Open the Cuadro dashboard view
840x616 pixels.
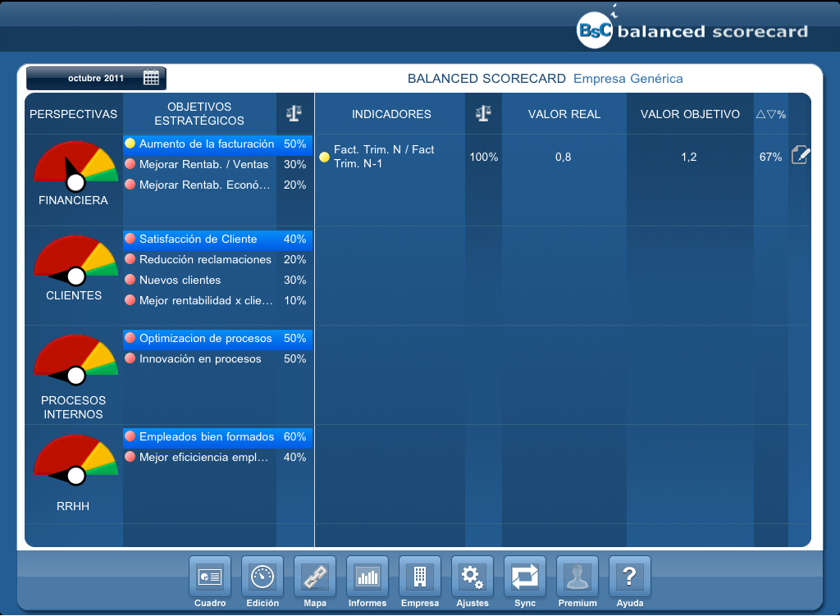(210, 577)
